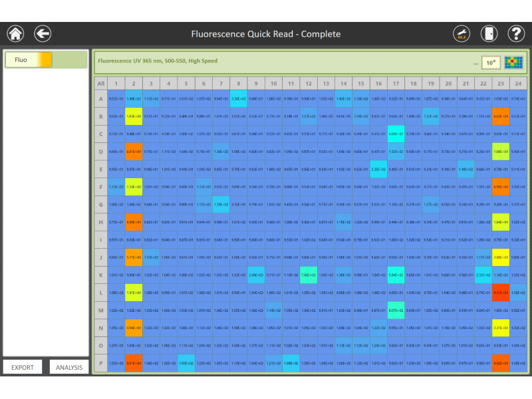Open the Help question mark
The image size is (532, 399).
(516, 34)
